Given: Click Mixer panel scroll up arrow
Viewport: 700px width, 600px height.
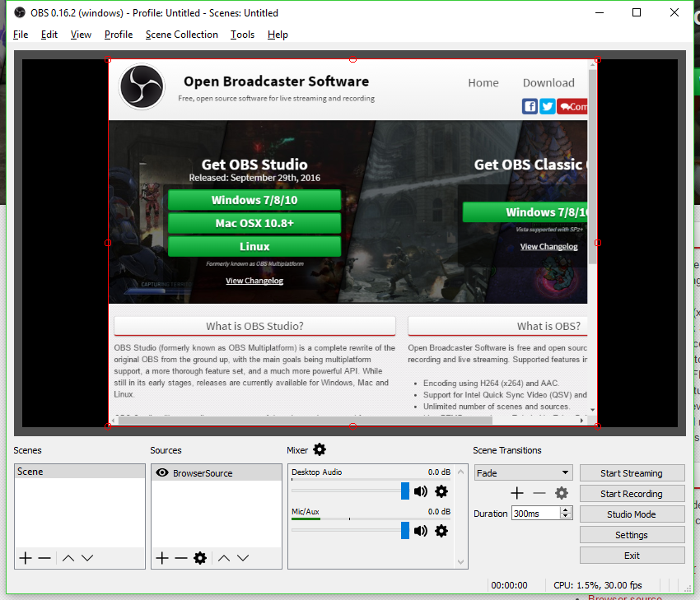Looking at the screenshot, I should point(461,472).
